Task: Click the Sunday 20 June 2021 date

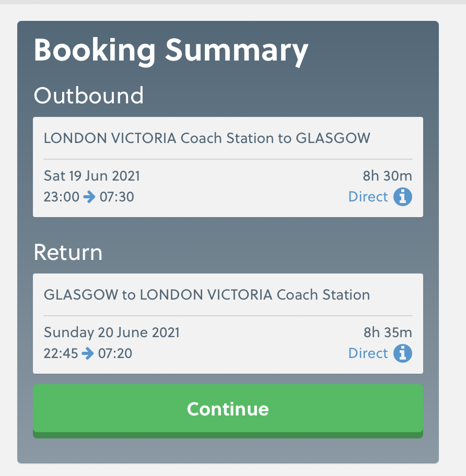Action: 111,332
